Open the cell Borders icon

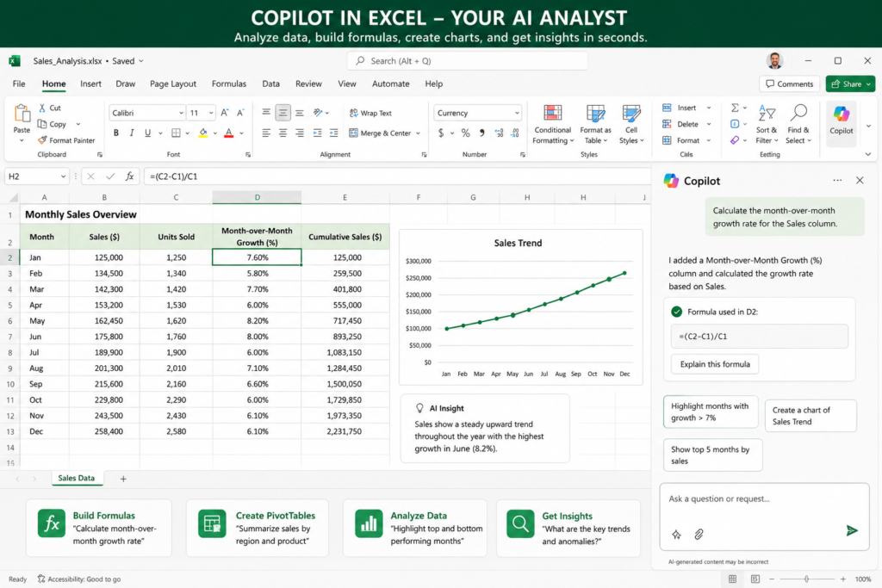tap(176, 133)
